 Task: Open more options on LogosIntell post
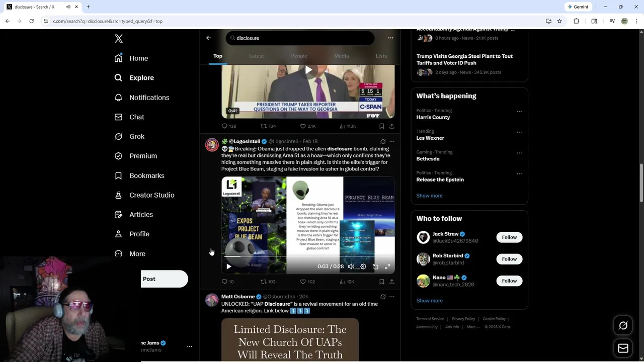click(x=392, y=142)
